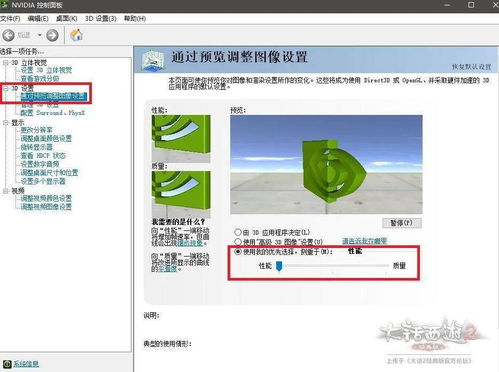Collapse the 3D 立体视觉 tree node
This screenshot has height=372, width=499.
pyautogui.click(x=6, y=62)
